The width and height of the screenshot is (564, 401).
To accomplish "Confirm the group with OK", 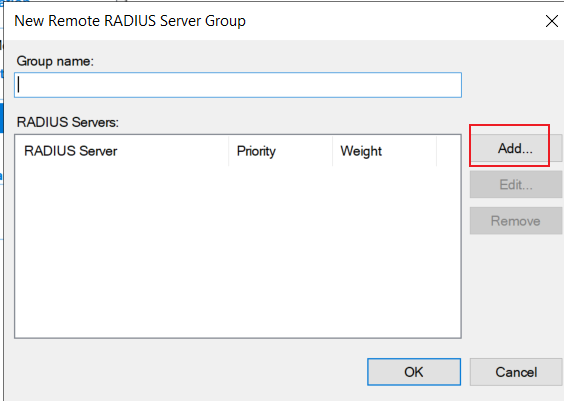I will coord(414,372).
